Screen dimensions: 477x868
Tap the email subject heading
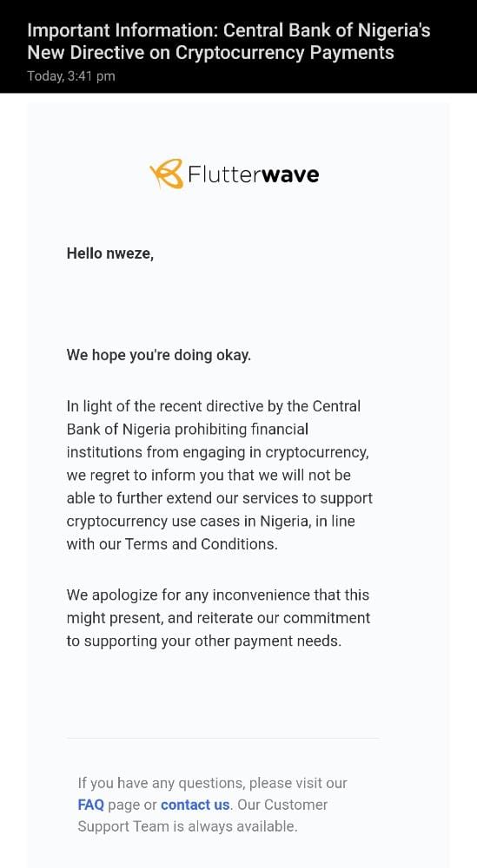coord(229,42)
